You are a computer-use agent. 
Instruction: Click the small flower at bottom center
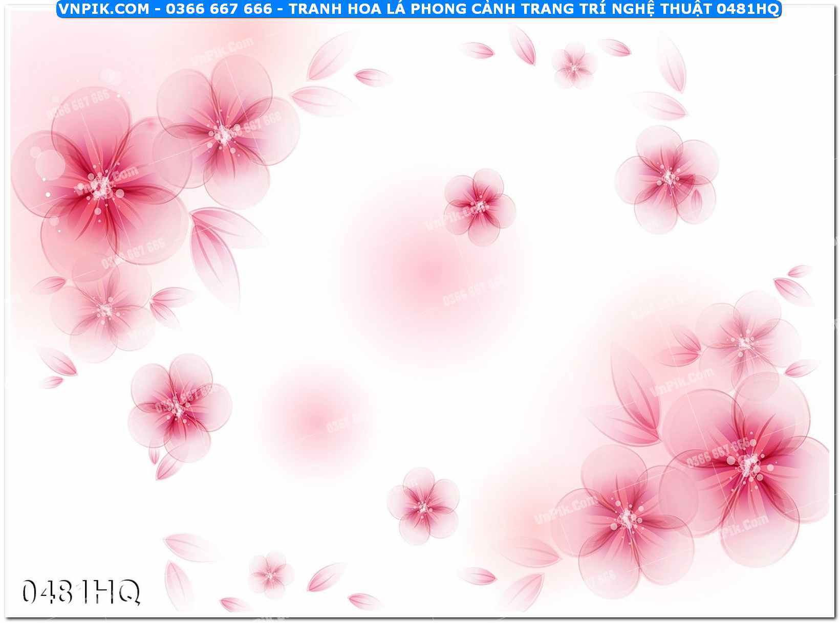[x=423, y=506]
